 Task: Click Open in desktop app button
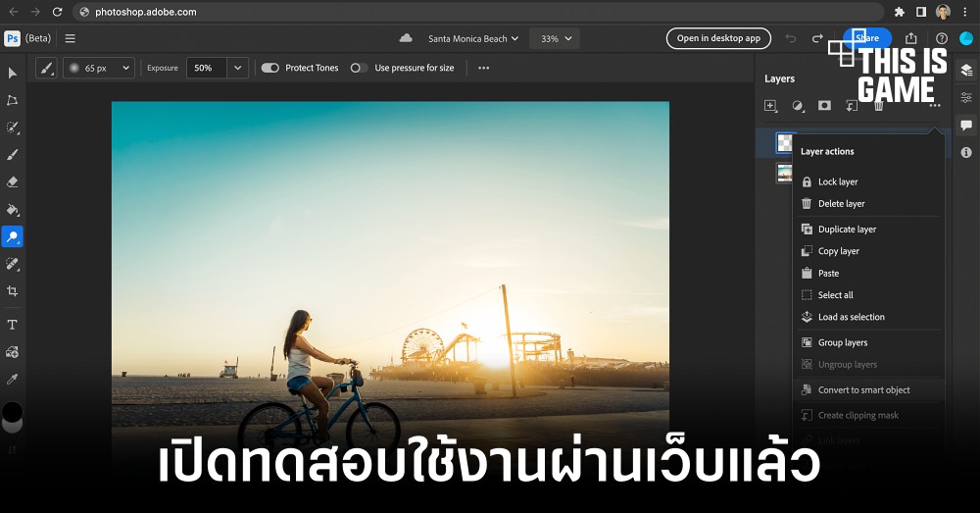[718, 38]
